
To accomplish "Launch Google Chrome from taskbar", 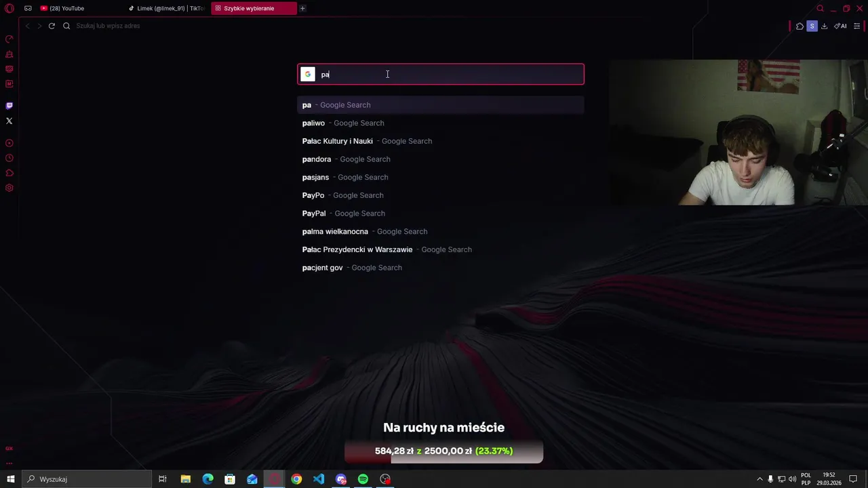I will (x=296, y=479).
